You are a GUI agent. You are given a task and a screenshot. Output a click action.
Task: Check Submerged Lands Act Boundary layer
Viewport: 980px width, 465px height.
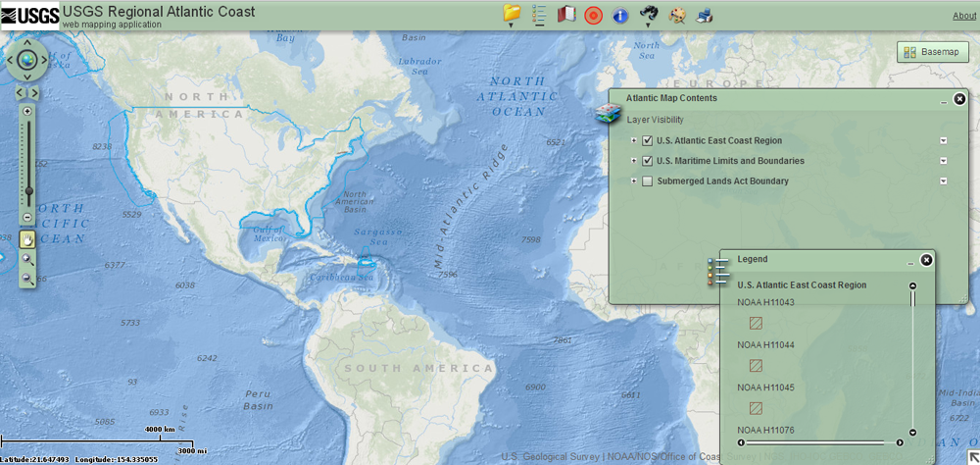pyautogui.click(x=648, y=181)
